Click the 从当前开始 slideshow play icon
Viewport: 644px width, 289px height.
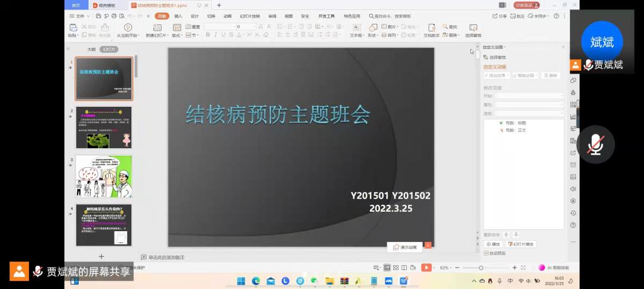coord(128,27)
